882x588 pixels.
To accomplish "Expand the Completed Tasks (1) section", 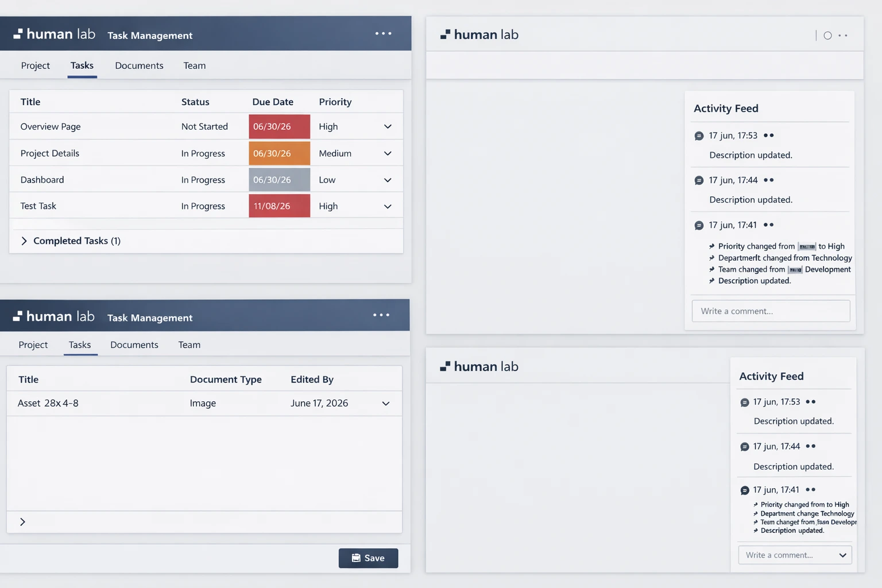I will coord(24,241).
